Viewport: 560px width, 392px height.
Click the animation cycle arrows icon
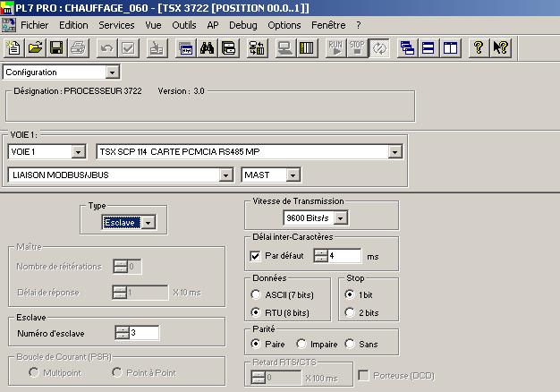tap(379, 48)
